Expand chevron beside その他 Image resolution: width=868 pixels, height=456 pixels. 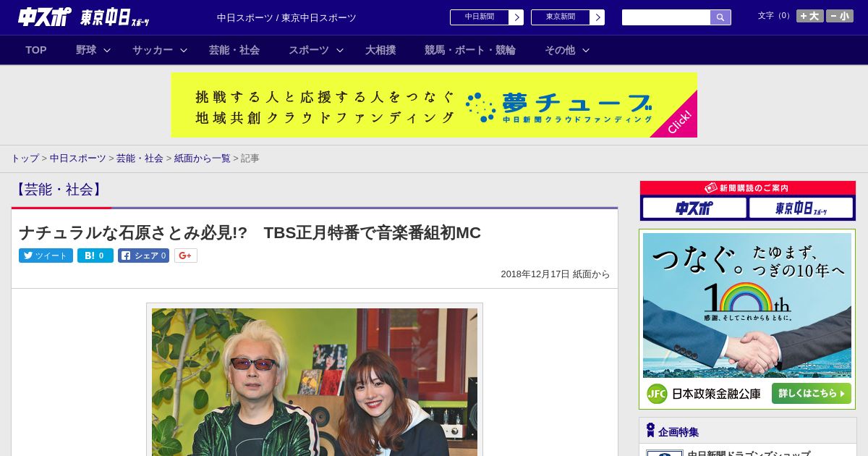point(586,50)
